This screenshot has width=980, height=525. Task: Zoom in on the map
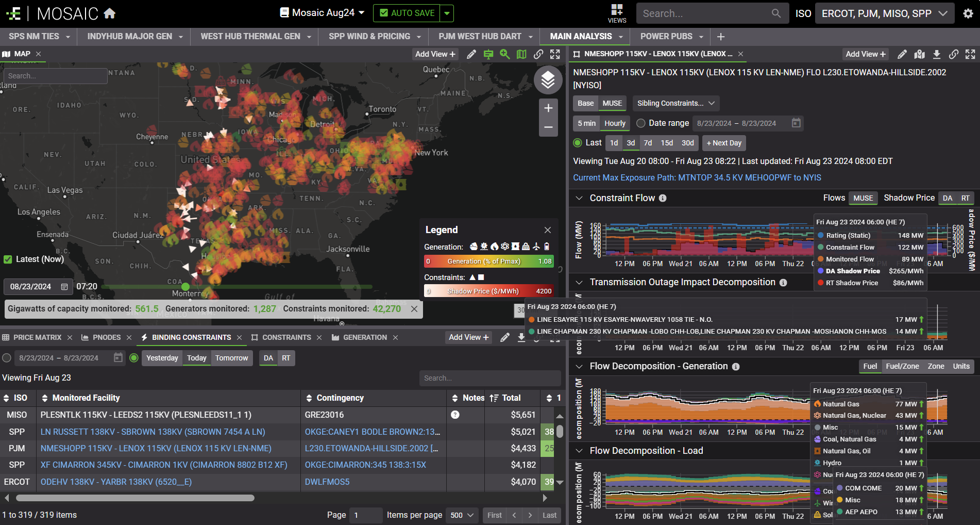coord(548,108)
